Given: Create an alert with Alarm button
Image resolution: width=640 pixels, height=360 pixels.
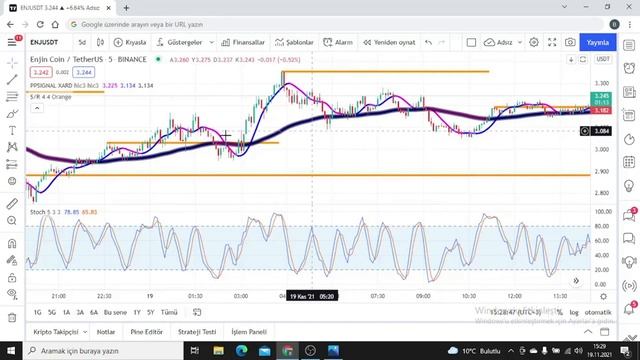Looking at the screenshot, I should (x=338, y=42).
